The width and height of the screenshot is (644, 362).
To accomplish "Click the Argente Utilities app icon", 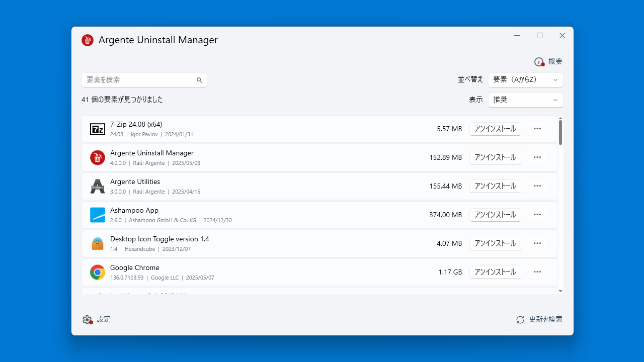I will 98,187.
